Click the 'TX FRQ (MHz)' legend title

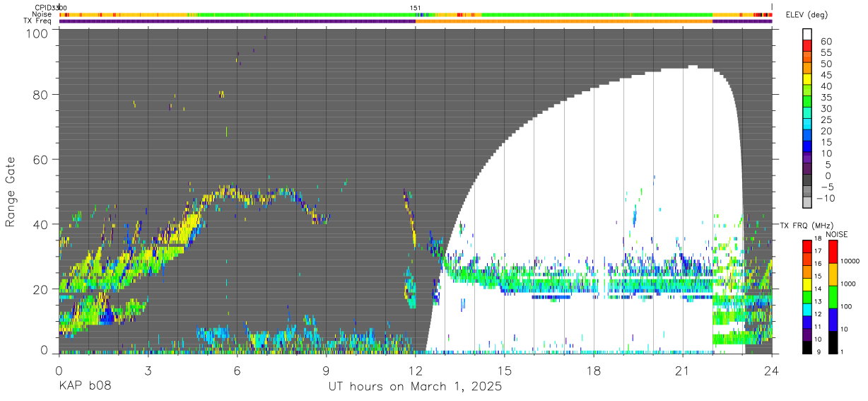tap(807, 226)
